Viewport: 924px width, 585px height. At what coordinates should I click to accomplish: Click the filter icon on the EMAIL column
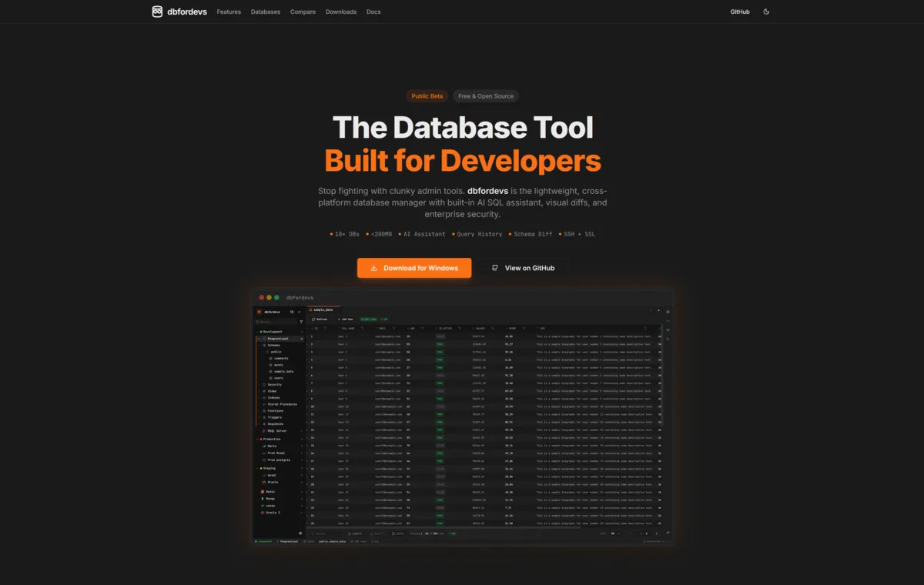394,328
